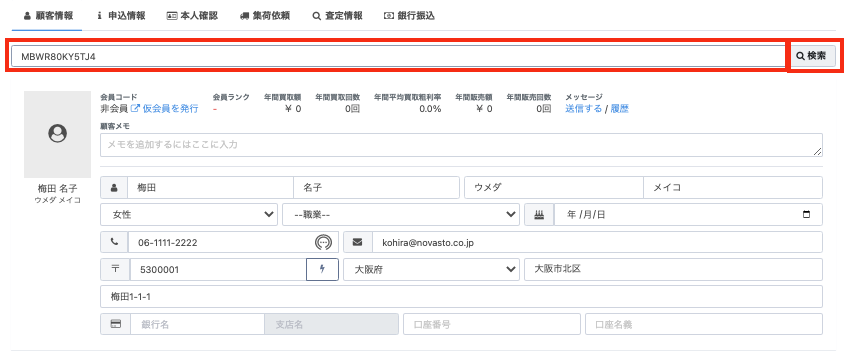Switch to the 査定情報 tab

[x=337, y=16]
